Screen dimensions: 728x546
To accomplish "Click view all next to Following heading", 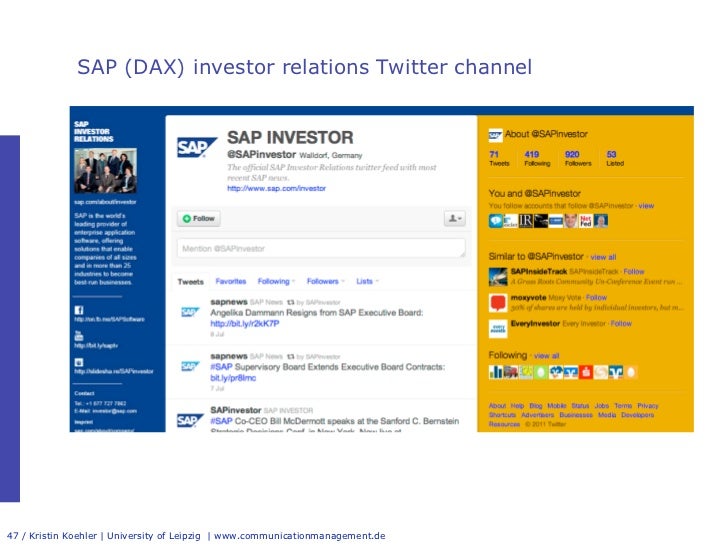I will [x=546, y=356].
